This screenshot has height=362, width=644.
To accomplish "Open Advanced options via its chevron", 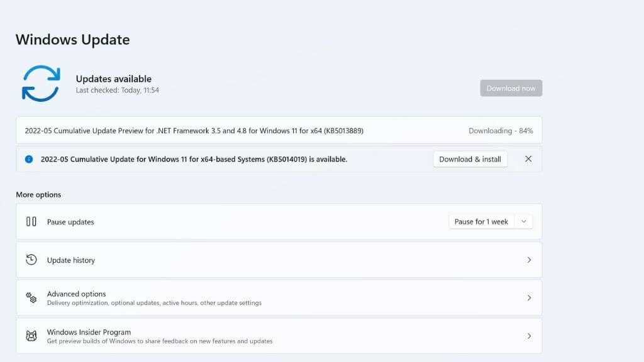I will [529, 297].
